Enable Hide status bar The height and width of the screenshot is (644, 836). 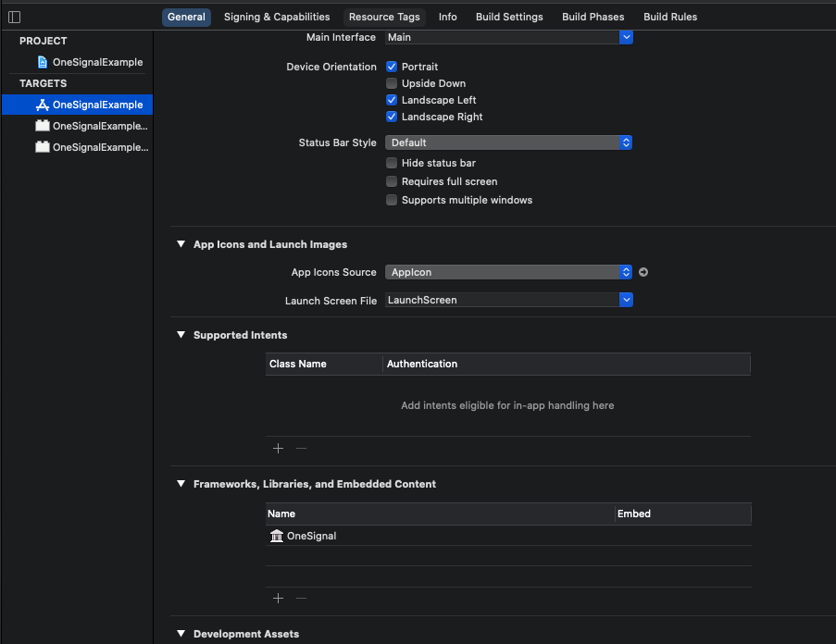[392, 163]
